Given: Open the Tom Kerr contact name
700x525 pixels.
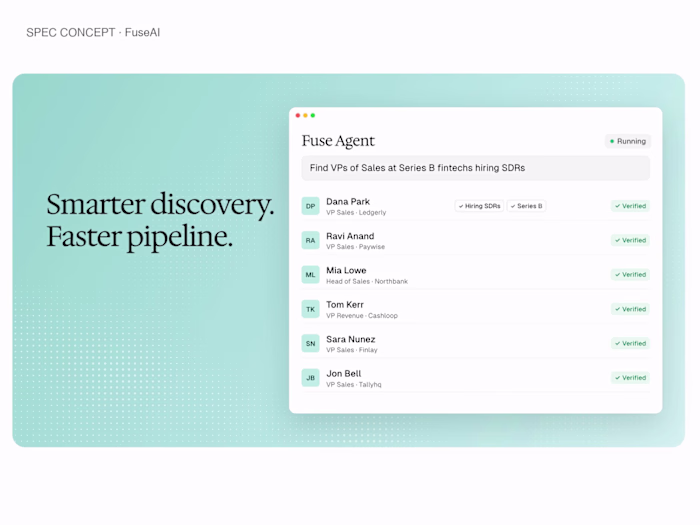Looking at the screenshot, I should click(x=345, y=305).
